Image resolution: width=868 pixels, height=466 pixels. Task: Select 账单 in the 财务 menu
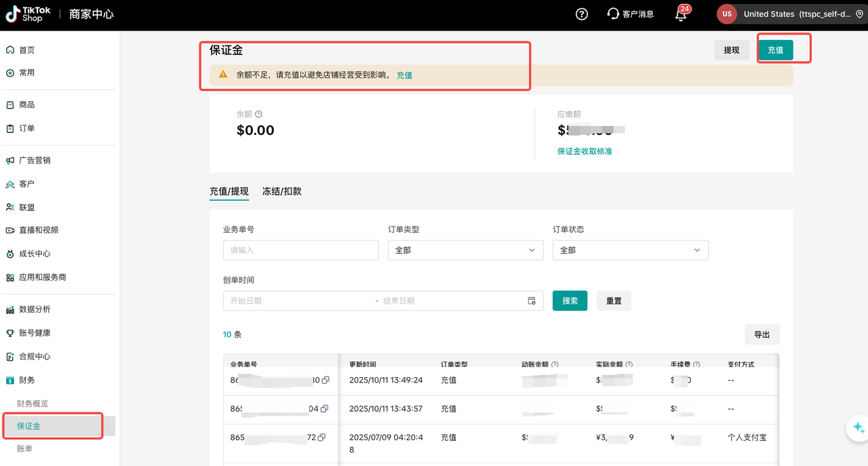click(25, 448)
